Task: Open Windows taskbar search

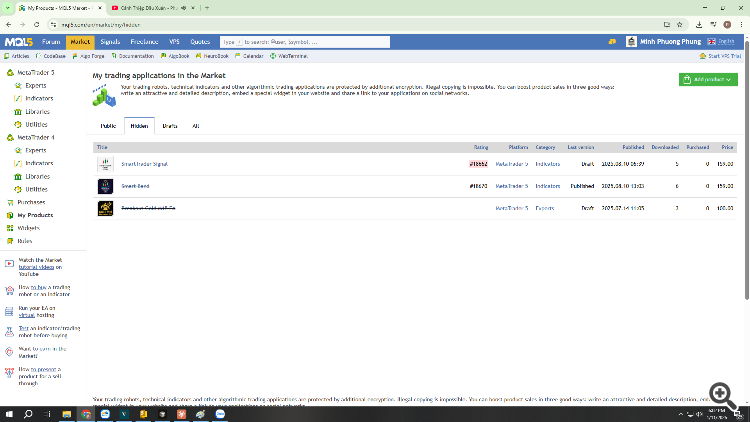Action: [x=28, y=414]
